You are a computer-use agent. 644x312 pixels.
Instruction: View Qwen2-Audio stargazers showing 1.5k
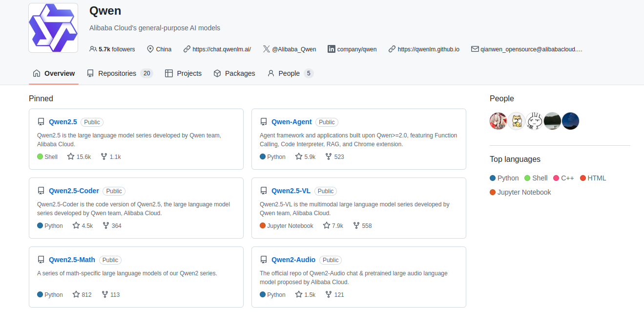(306, 295)
